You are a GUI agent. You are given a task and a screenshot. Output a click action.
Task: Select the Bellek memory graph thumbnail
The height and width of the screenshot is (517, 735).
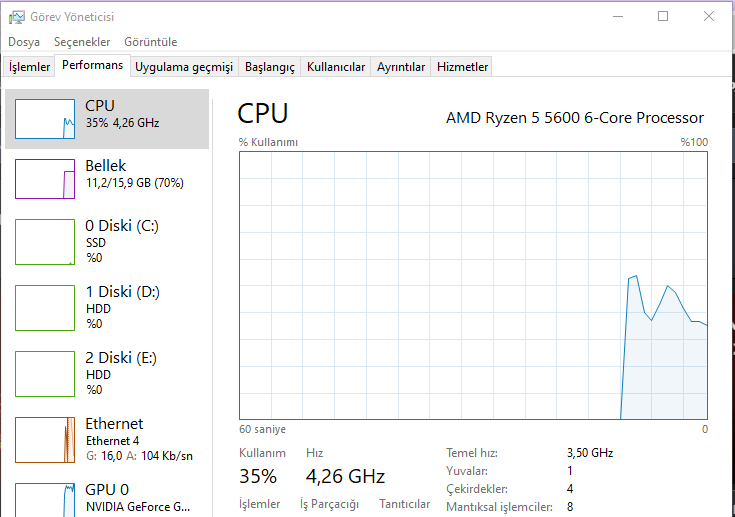click(x=45, y=179)
